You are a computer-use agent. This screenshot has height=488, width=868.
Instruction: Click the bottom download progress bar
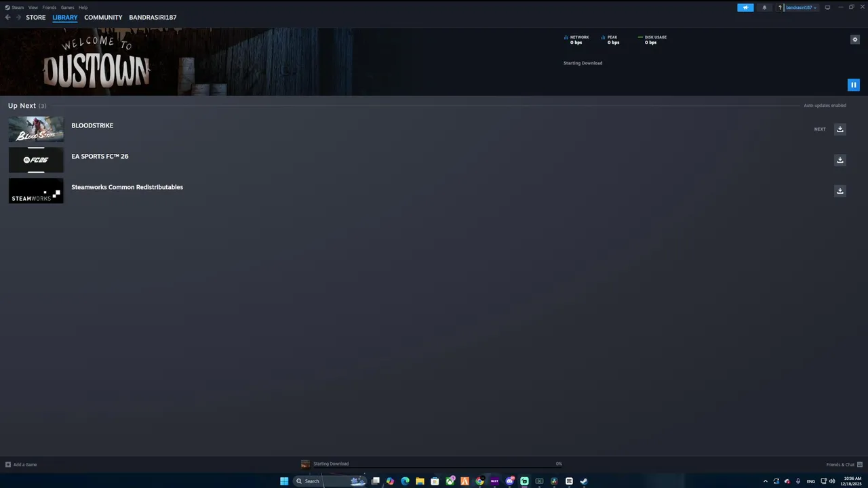[437, 468]
